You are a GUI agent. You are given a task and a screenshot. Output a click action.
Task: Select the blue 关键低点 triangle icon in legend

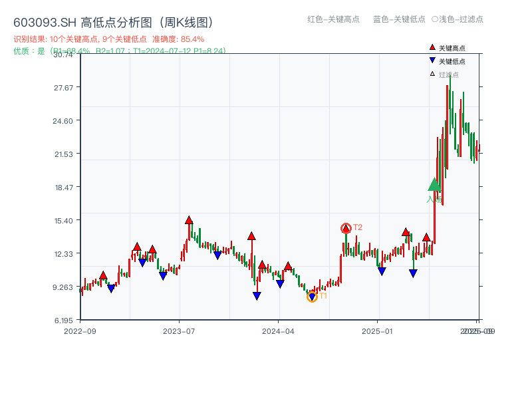point(433,61)
